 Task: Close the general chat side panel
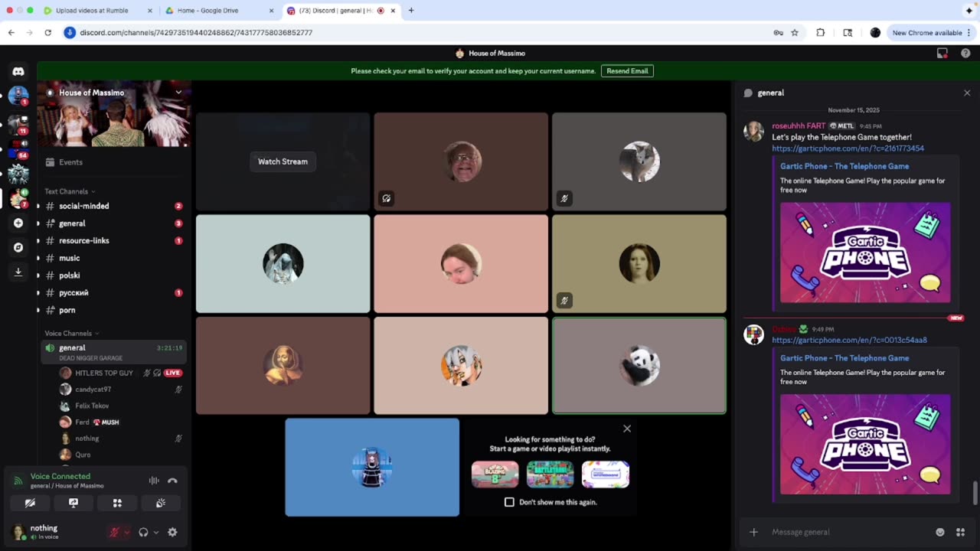967,93
